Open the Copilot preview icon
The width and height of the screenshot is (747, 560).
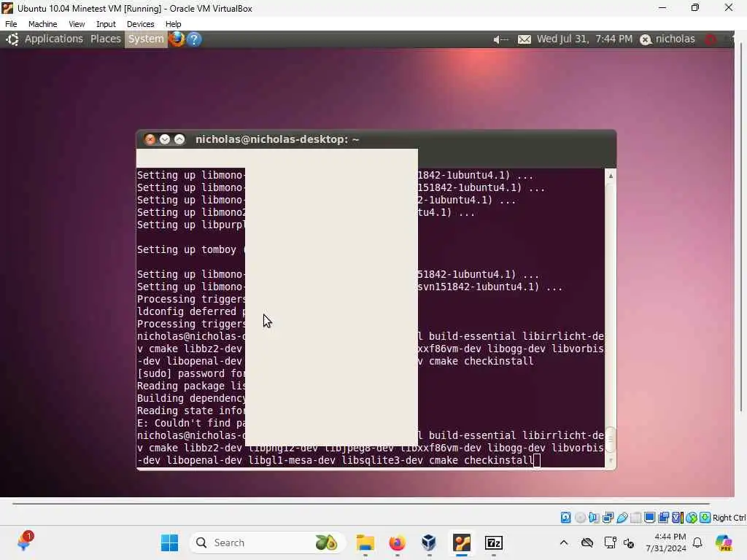tap(724, 542)
